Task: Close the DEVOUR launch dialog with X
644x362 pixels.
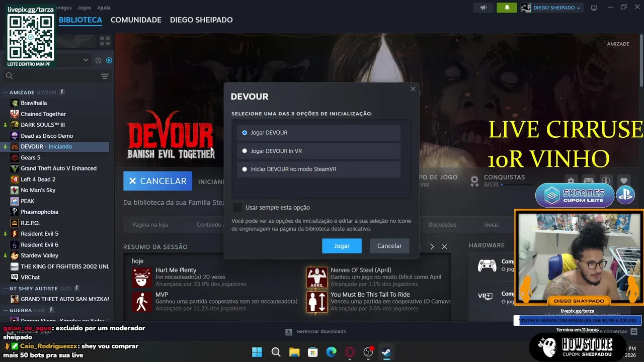Action: 413,89
